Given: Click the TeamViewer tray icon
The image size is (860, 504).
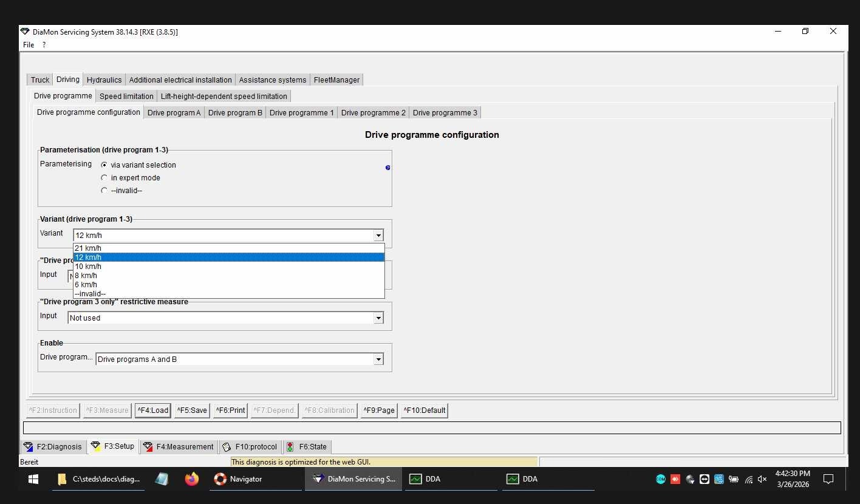Looking at the screenshot, I should [x=705, y=479].
